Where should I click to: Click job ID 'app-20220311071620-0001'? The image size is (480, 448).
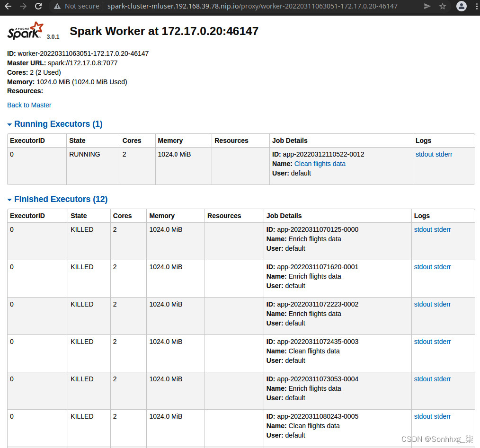coord(318,267)
